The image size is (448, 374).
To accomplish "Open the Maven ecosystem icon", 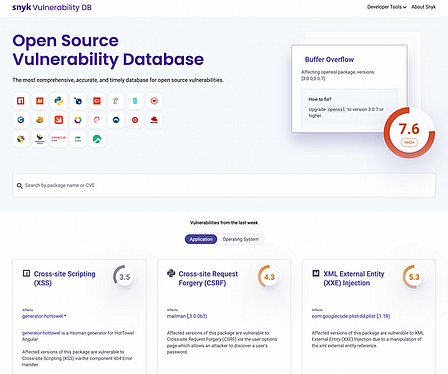I will coord(40,101).
